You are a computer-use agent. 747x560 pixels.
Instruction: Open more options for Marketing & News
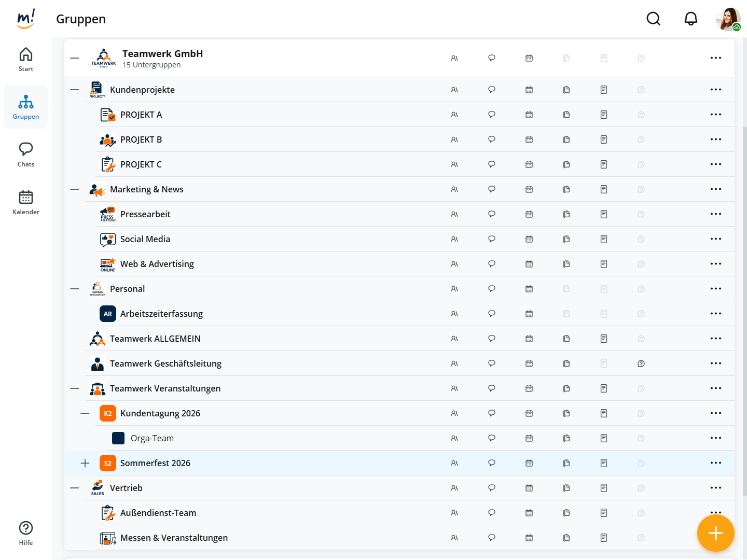coord(716,189)
